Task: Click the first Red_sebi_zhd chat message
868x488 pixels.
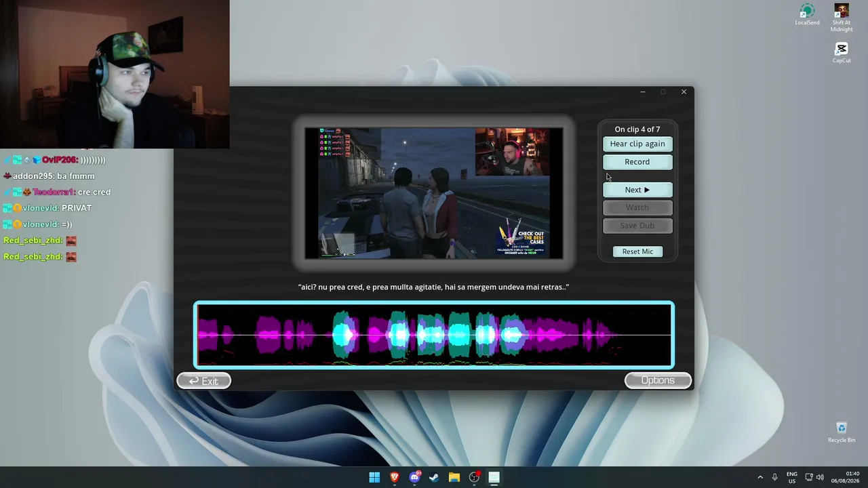Action: click(40, 241)
